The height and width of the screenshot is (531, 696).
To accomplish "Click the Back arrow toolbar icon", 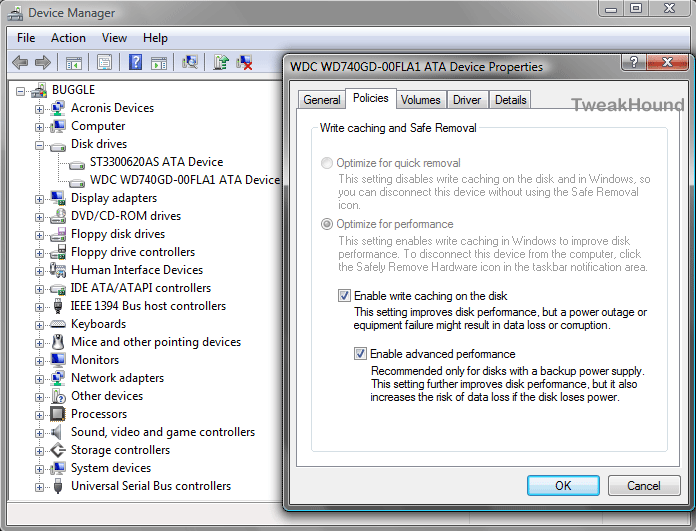I will (x=20, y=63).
